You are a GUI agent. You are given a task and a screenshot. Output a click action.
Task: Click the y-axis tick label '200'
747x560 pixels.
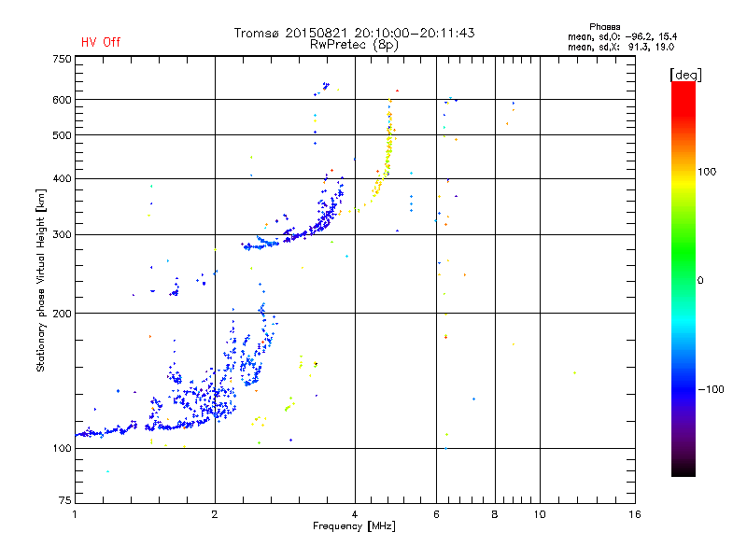point(62,314)
